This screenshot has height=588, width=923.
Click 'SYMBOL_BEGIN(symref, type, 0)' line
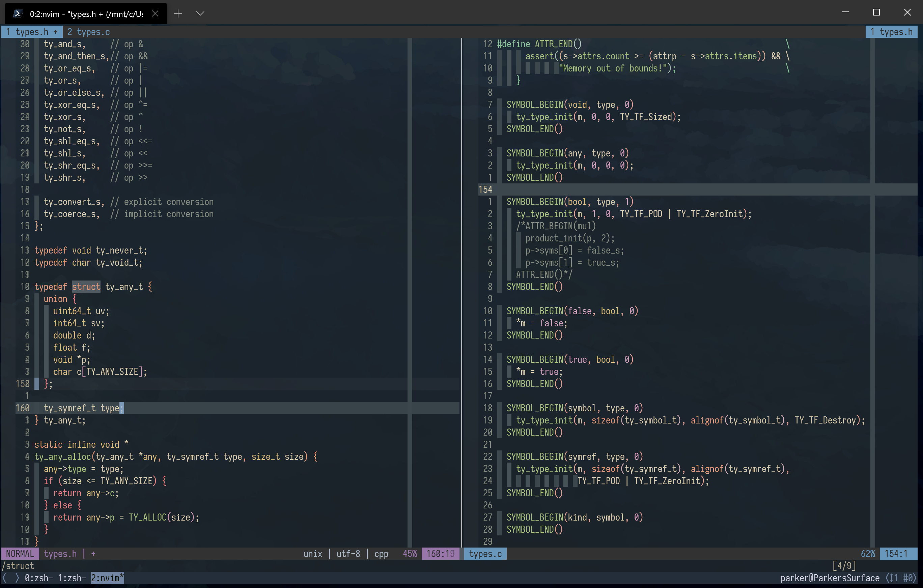[x=575, y=457]
